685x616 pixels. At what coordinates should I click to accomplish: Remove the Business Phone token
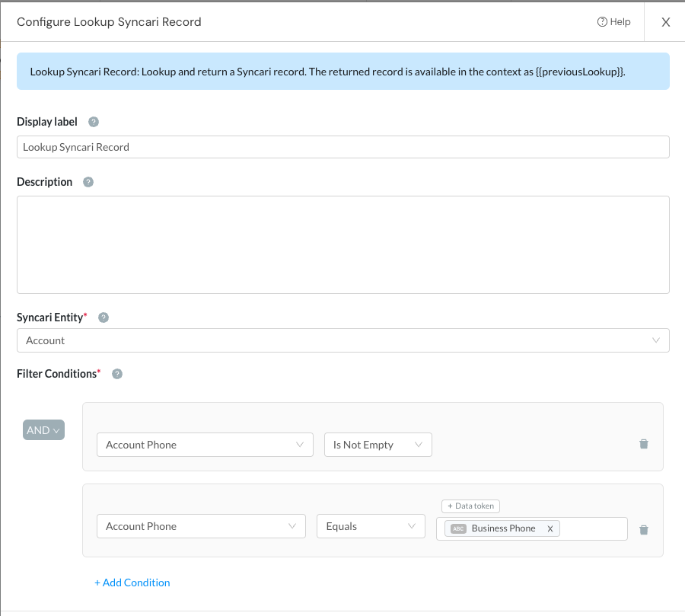[550, 528]
